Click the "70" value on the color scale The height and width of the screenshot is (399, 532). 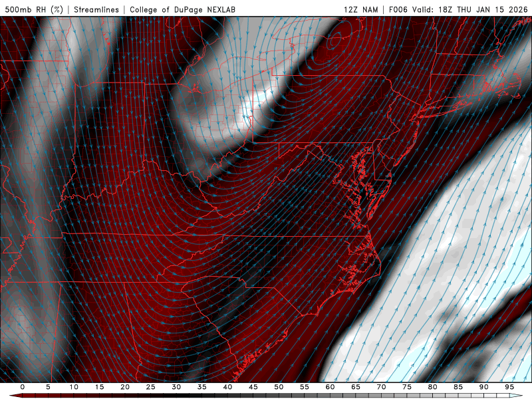point(381,387)
